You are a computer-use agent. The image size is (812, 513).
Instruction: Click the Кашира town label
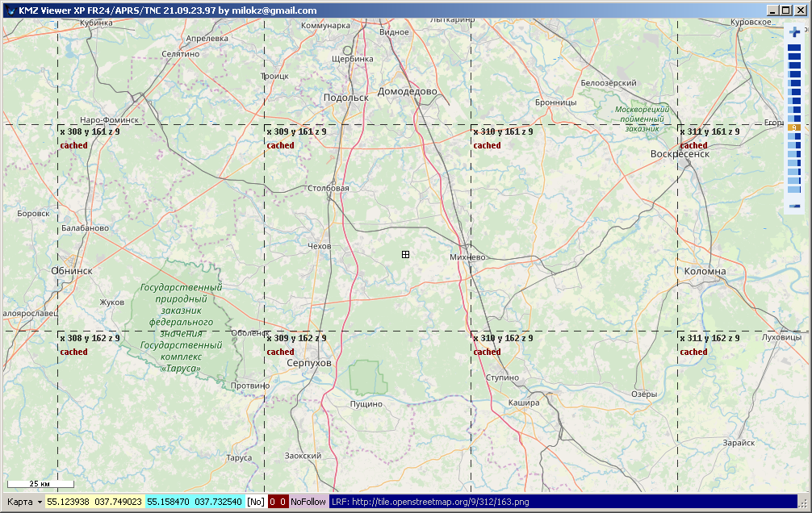(x=524, y=402)
